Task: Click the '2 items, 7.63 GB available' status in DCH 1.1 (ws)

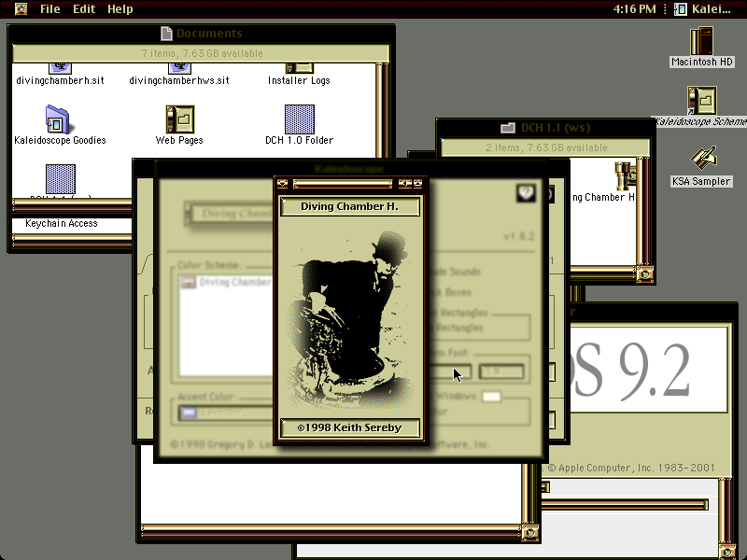Action: pos(546,147)
